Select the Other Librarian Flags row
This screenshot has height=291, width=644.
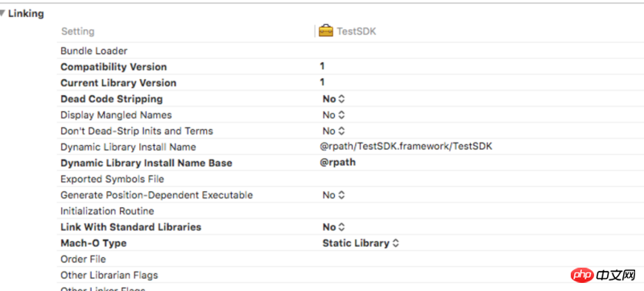tap(350, 275)
